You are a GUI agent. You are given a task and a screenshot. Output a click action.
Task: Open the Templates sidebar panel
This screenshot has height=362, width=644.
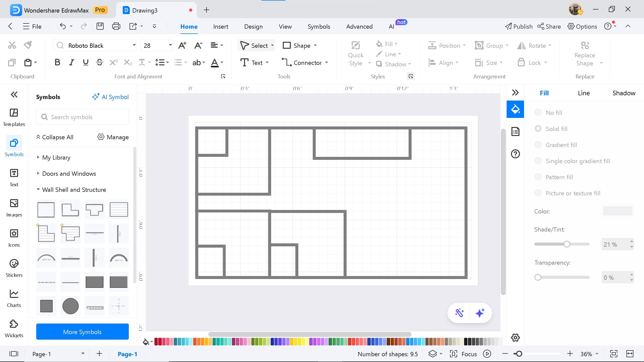(x=14, y=117)
